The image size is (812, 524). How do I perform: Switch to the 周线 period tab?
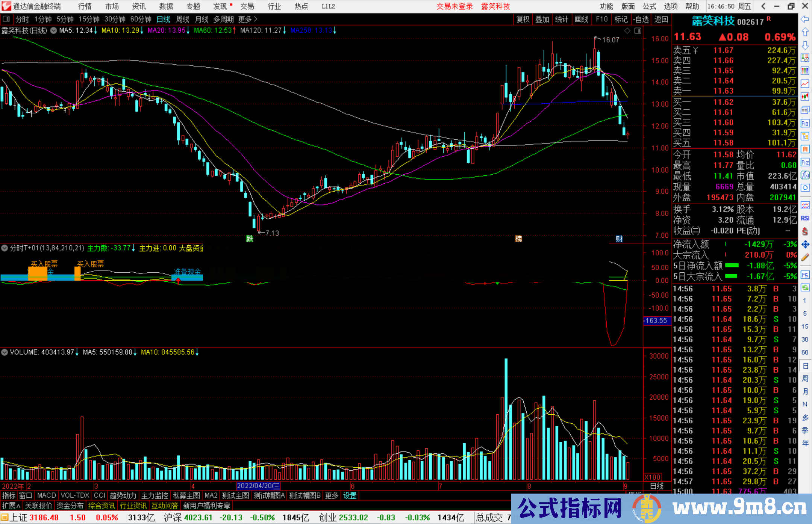tap(183, 19)
